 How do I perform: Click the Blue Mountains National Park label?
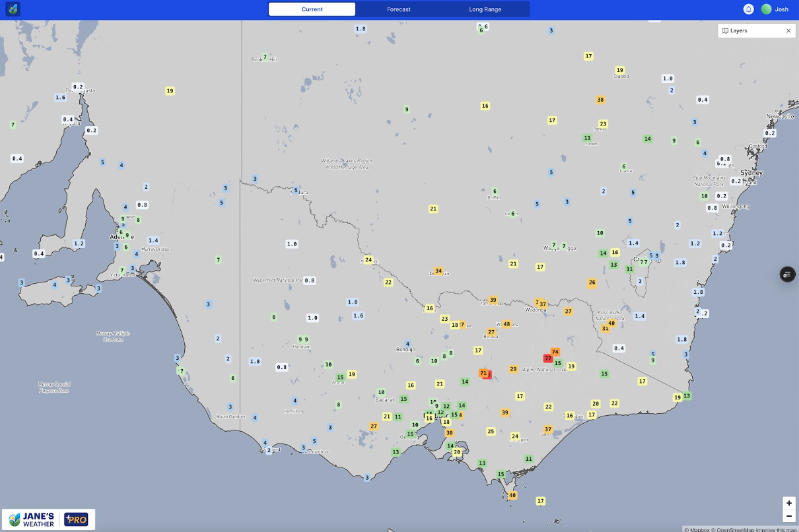(x=709, y=180)
